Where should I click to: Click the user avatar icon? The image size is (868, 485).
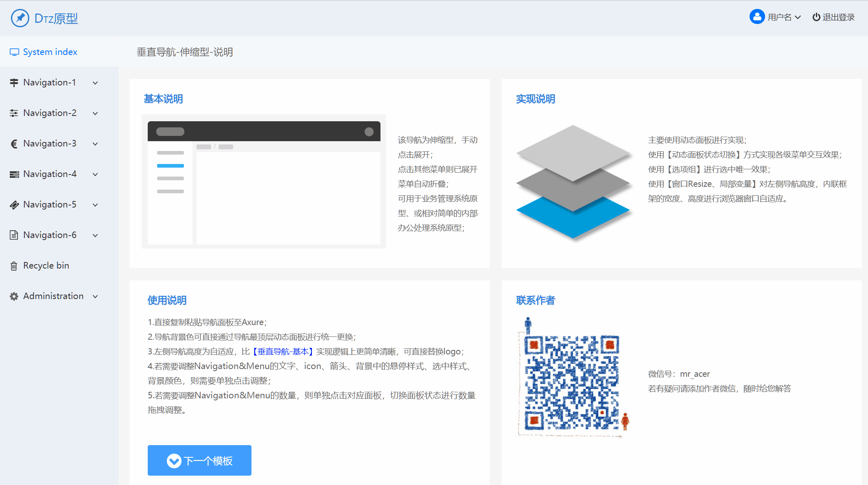point(757,17)
